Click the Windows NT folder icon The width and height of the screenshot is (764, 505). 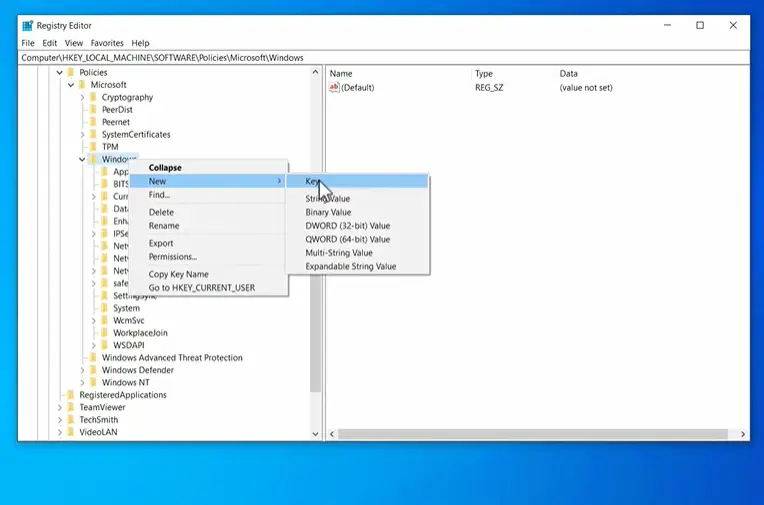click(x=93, y=382)
